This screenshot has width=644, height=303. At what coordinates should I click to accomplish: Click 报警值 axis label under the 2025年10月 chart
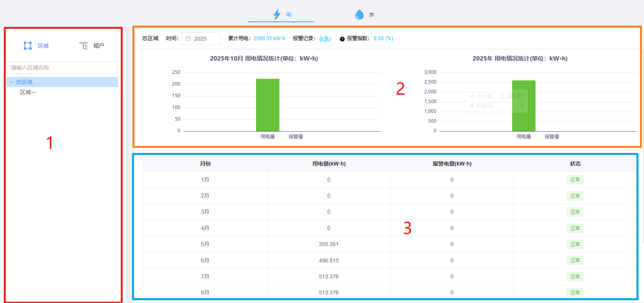tap(296, 136)
